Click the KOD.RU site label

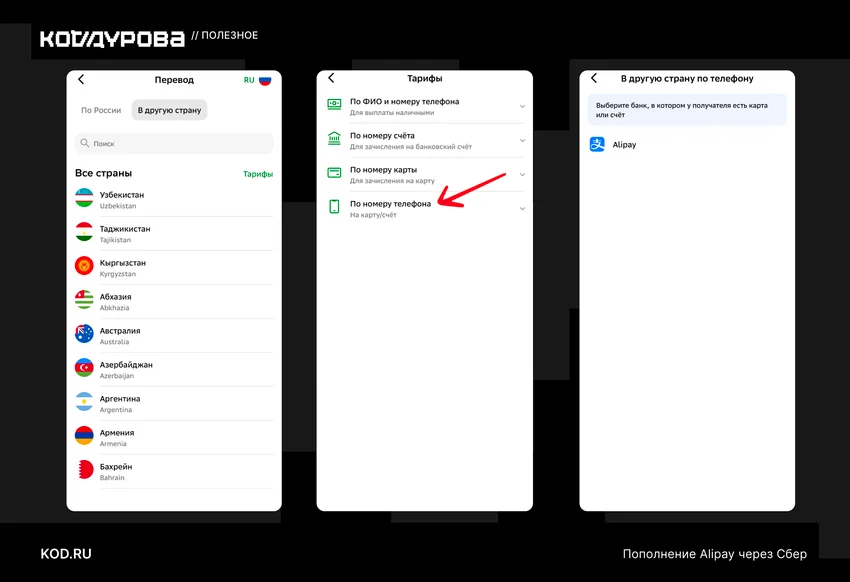(x=66, y=554)
